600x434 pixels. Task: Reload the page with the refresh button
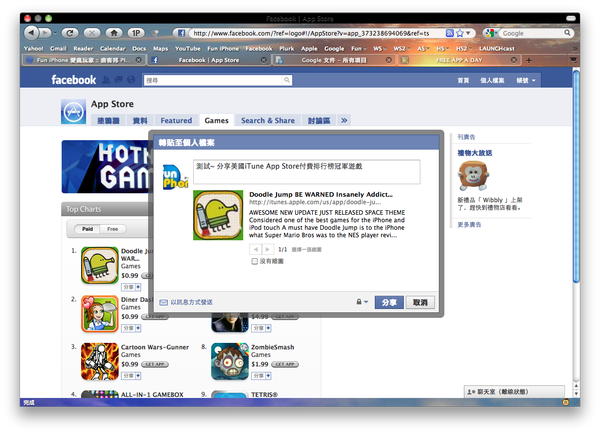(x=70, y=33)
